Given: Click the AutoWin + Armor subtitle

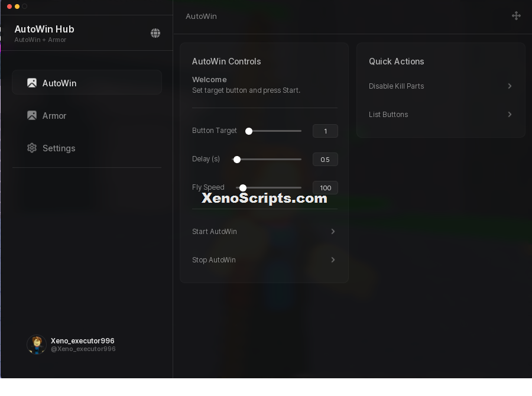Looking at the screenshot, I should click(x=40, y=40).
